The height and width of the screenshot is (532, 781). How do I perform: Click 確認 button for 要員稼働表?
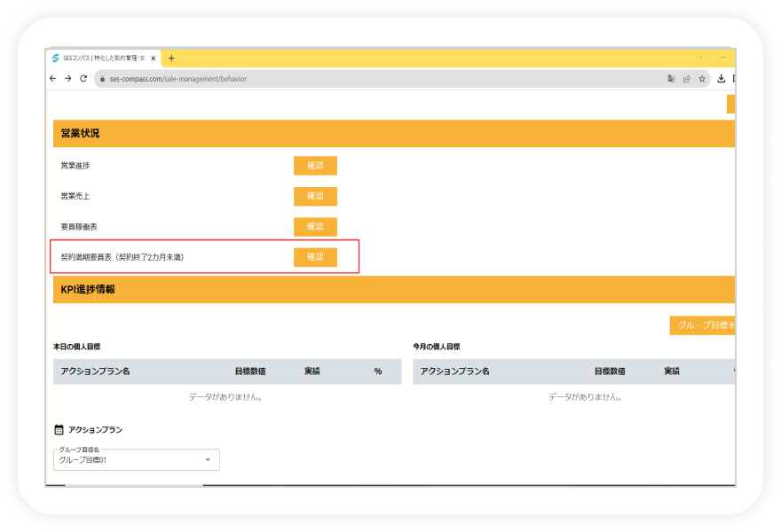click(x=315, y=227)
